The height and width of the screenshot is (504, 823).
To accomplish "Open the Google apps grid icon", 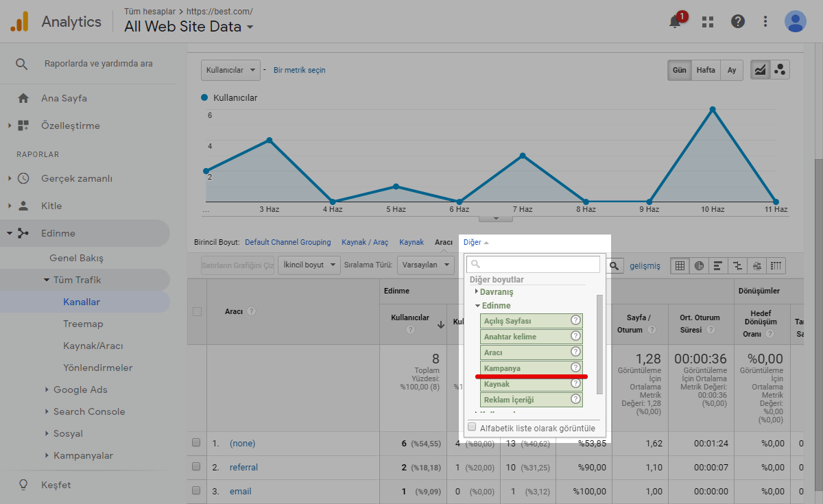I will 708,21.
